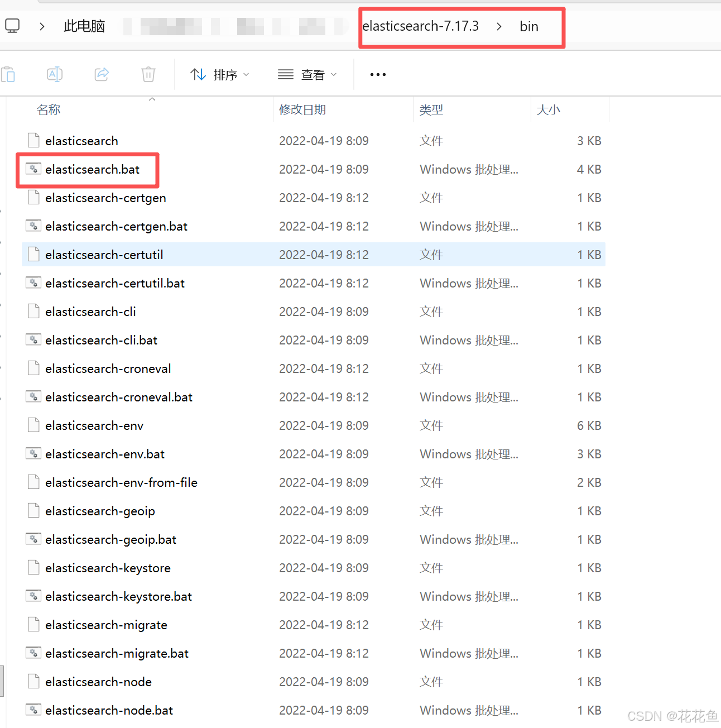The height and width of the screenshot is (728, 721).
Task: Click the 4 KB size of elasticsearch.bat
Action: 589,169
